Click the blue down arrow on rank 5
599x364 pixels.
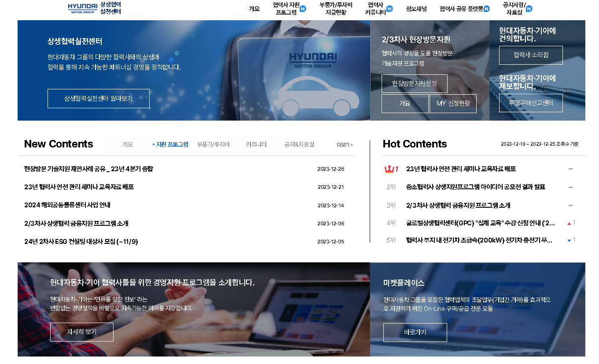point(569,240)
